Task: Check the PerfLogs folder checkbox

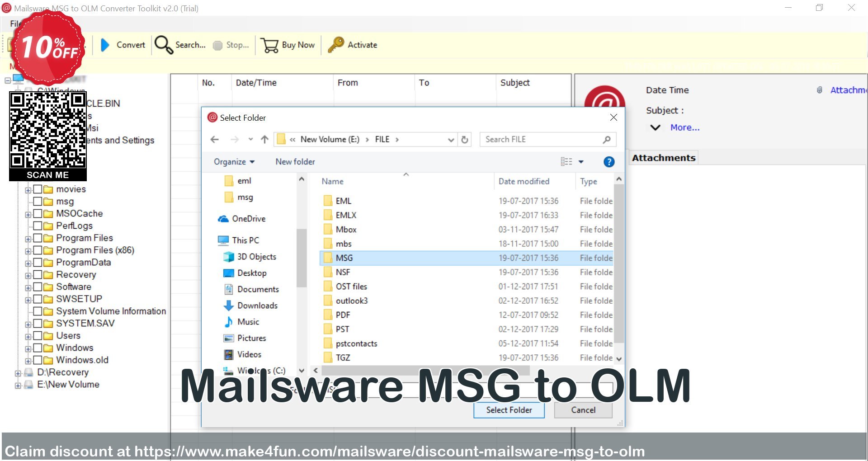Action: (x=38, y=226)
